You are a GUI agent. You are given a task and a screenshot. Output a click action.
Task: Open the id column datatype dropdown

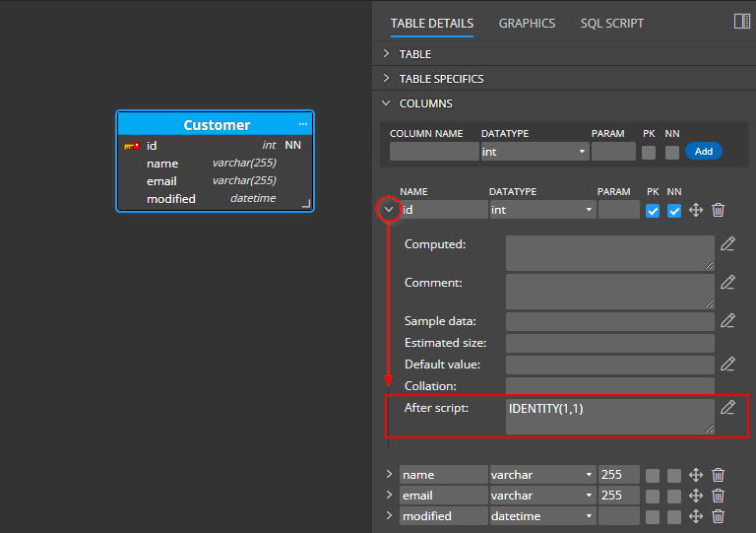(542, 210)
